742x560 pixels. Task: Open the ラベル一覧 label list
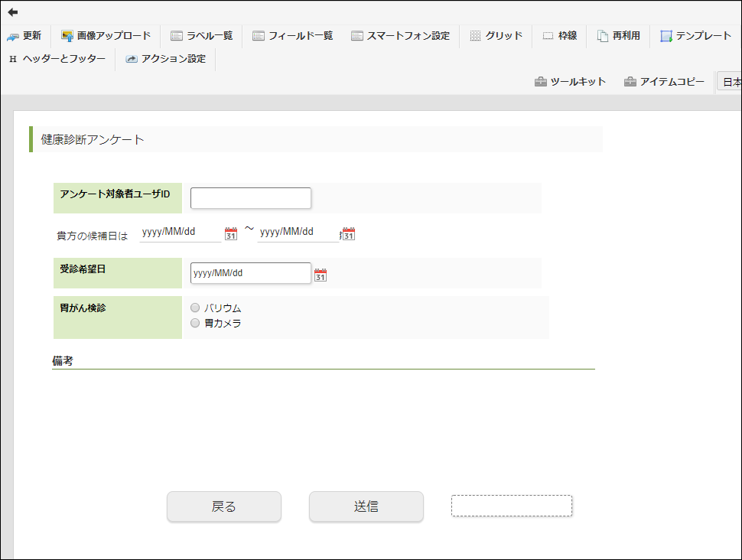[201, 35]
